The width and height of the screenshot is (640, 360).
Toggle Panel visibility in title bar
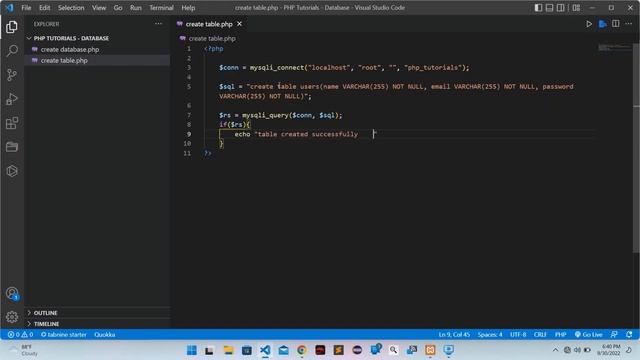pos(549,8)
